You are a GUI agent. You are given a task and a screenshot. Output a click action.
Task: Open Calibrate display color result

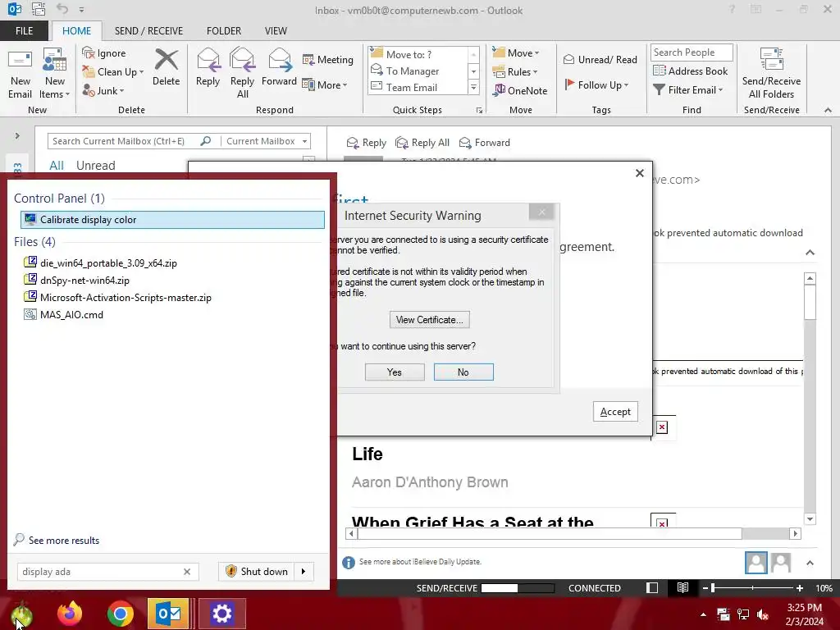[x=172, y=220]
